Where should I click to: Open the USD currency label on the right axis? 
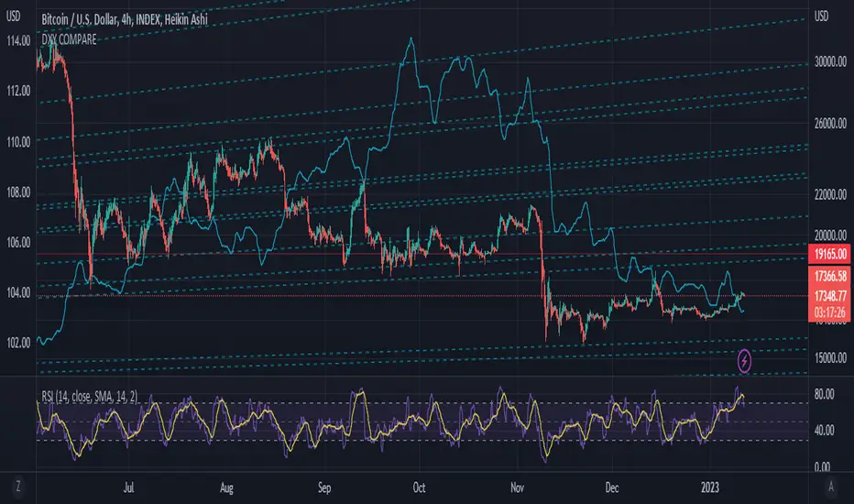click(821, 16)
